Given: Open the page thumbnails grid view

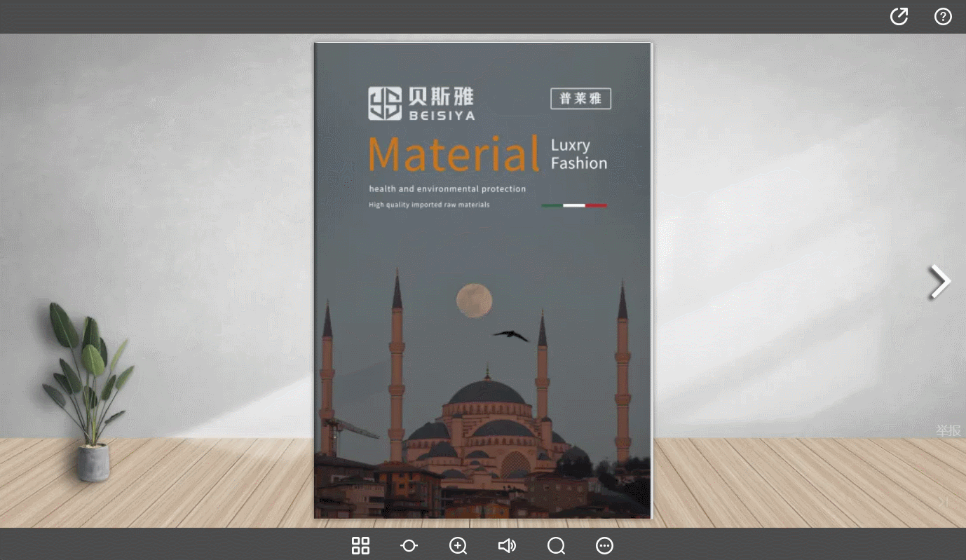Looking at the screenshot, I should coord(360,546).
